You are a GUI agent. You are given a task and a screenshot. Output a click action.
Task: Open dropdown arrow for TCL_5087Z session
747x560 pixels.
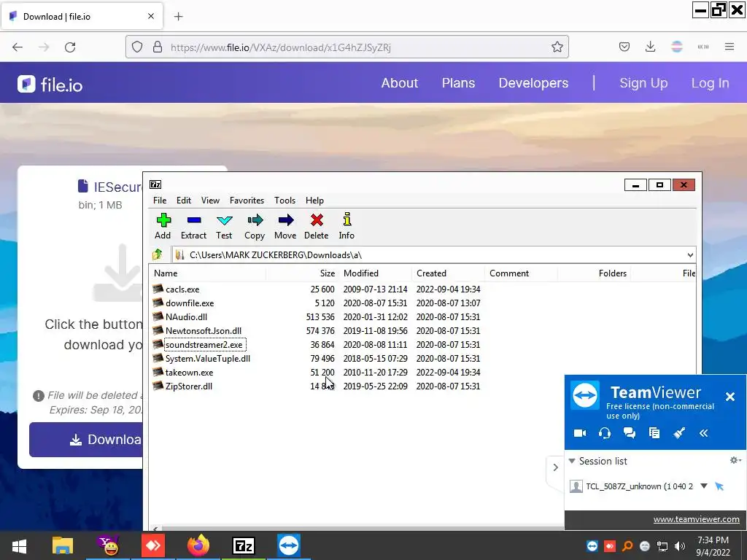[x=704, y=486]
